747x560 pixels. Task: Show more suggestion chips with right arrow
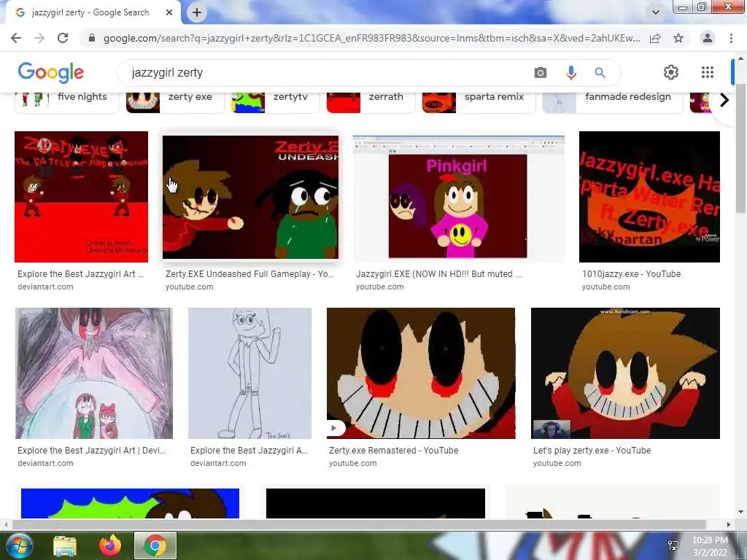pos(724,100)
